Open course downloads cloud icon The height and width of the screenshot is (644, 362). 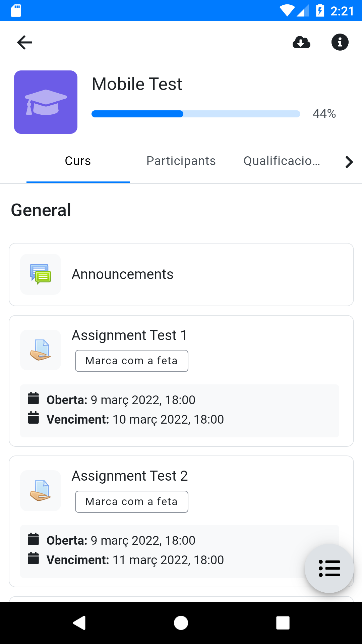(301, 43)
